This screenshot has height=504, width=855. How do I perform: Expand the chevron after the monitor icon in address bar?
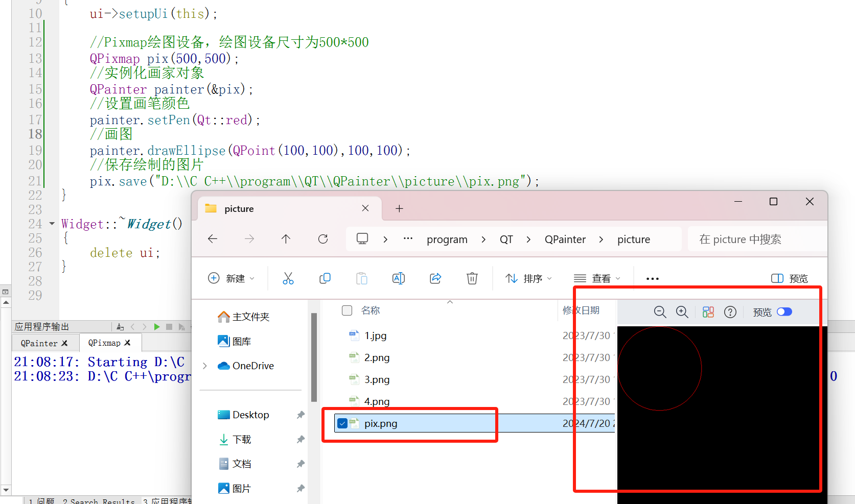[x=385, y=239]
